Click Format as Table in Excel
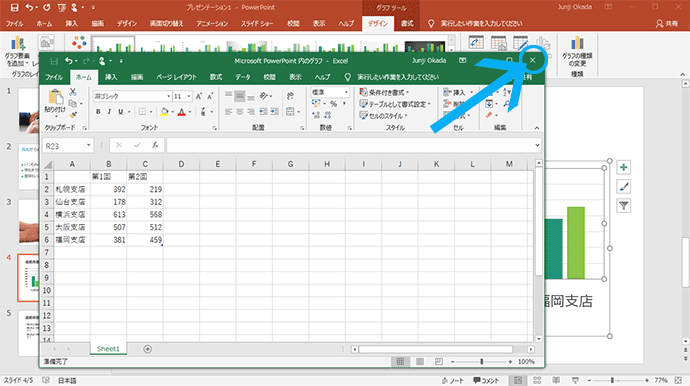Image resolution: width=690 pixels, height=386 pixels. pos(395,104)
